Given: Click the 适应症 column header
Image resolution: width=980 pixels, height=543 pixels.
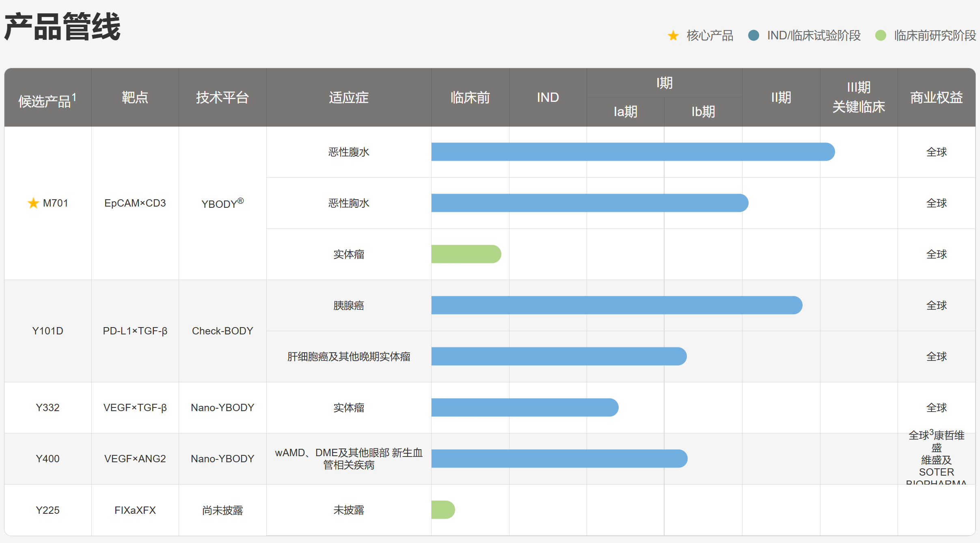Looking at the screenshot, I should click(x=349, y=97).
